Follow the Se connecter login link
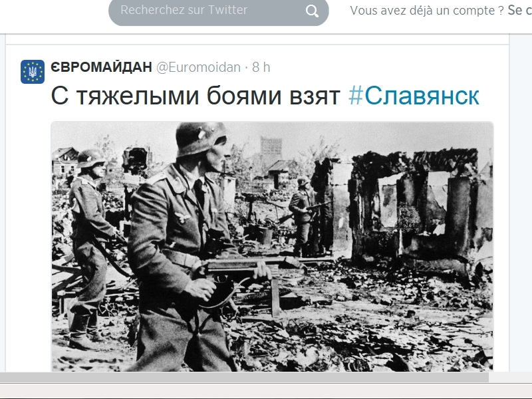The width and height of the screenshot is (532, 399). [519, 11]
